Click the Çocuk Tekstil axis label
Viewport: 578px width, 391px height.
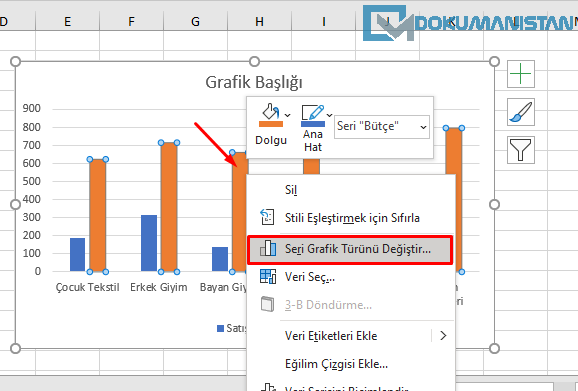coord(87,287)
